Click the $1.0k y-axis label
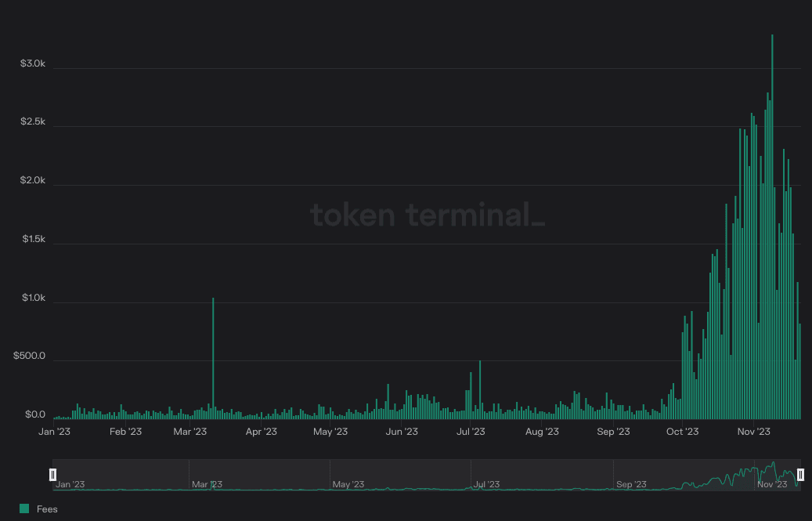 [34, 298]
